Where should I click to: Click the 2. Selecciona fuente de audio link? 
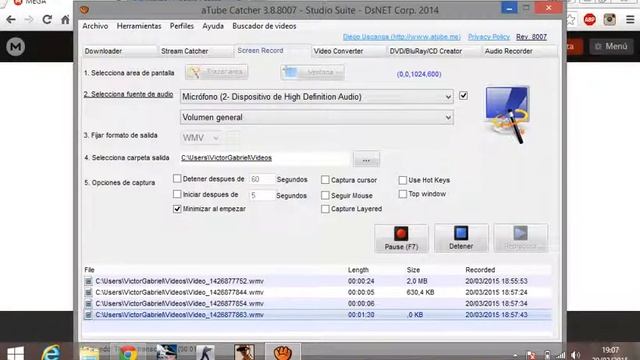click(x=128, y=94)
